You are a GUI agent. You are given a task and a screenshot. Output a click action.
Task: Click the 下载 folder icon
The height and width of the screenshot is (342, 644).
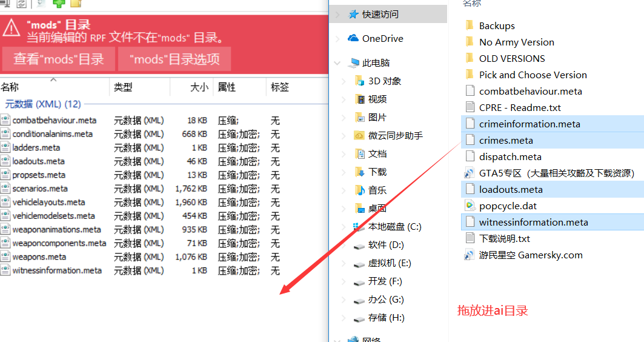click(360, 172)
